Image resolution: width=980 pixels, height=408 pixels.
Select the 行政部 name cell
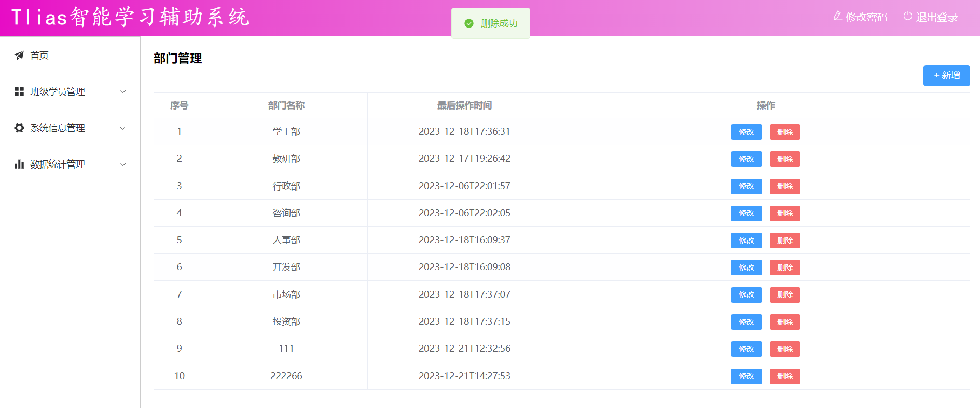pyautogui.click(x=286, y=186)
